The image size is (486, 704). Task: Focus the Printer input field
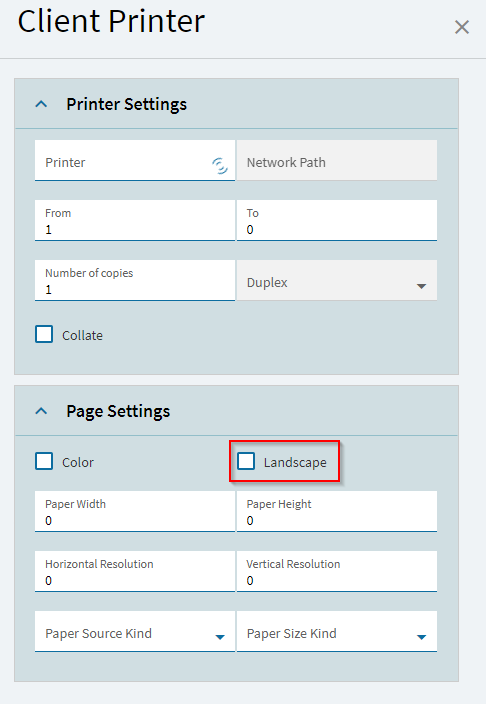135,161
